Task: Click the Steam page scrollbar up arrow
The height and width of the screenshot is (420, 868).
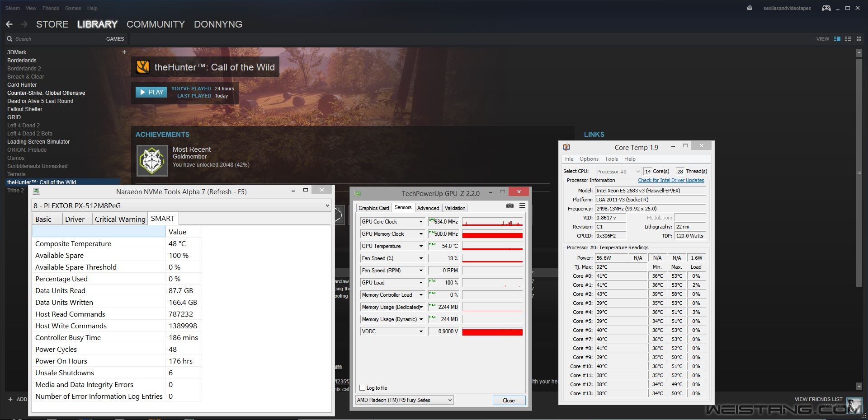Action: [x=859, y=53]
